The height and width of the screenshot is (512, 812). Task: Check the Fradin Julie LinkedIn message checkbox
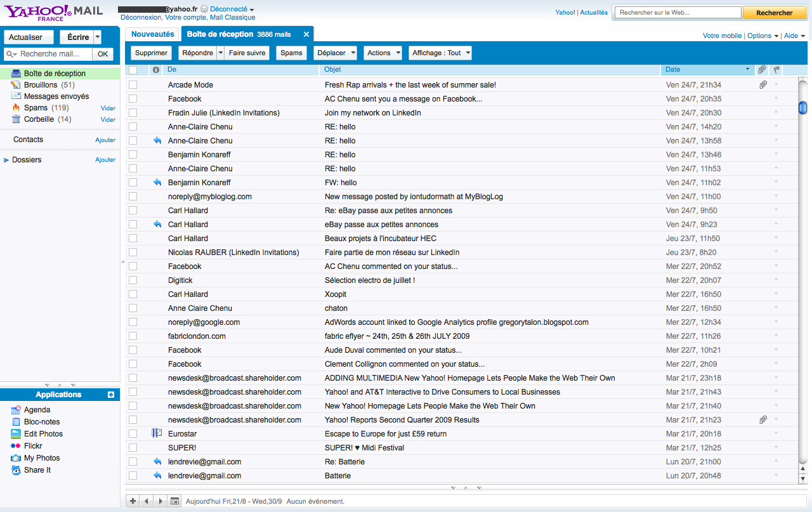(x=133, y=113)
